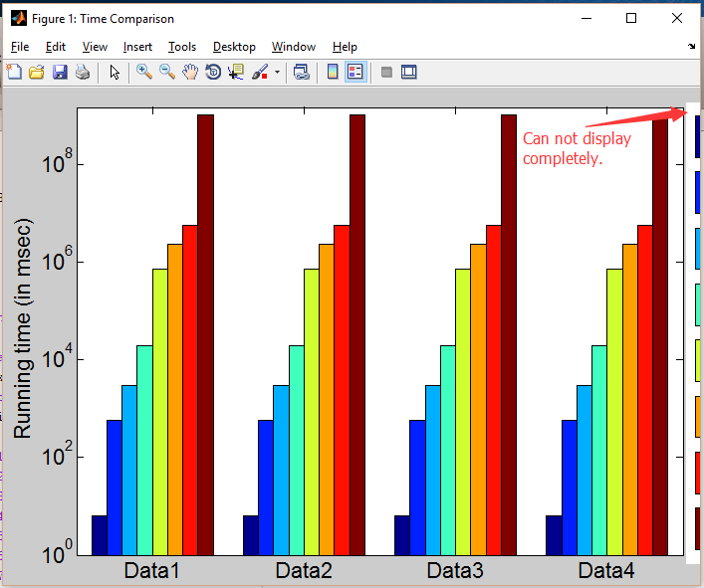Open the Brush color dropdown arrow
704x588 pixels.
click(x=277, y=72)
